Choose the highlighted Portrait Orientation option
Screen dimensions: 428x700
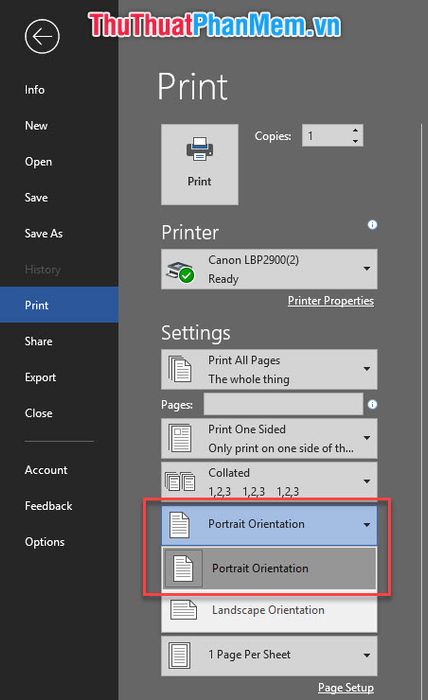pos(269,568)
